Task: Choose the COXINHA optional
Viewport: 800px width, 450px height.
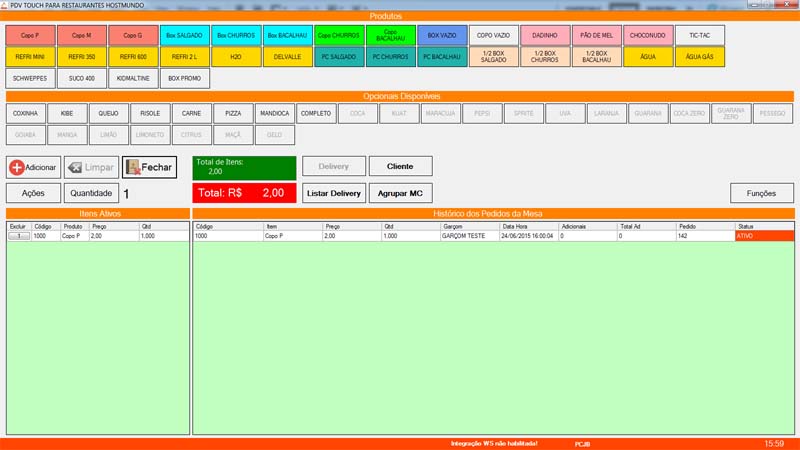Action: 26,114
